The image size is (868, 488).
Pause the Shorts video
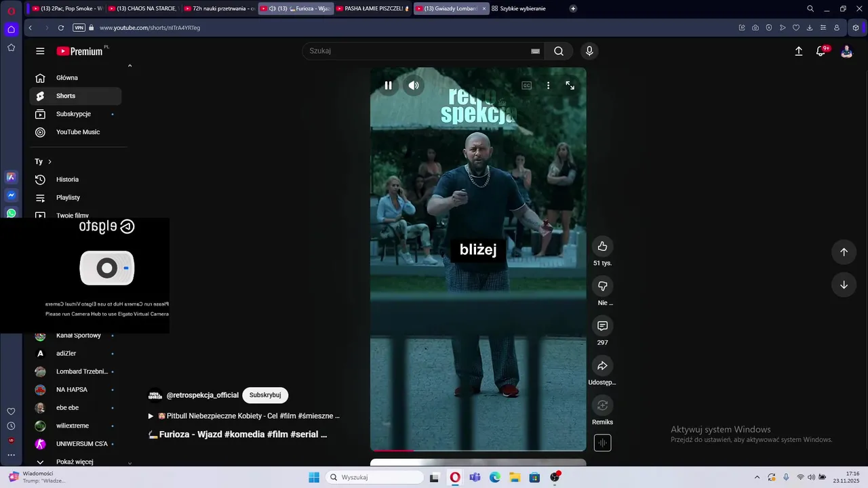tap(388, 85)
